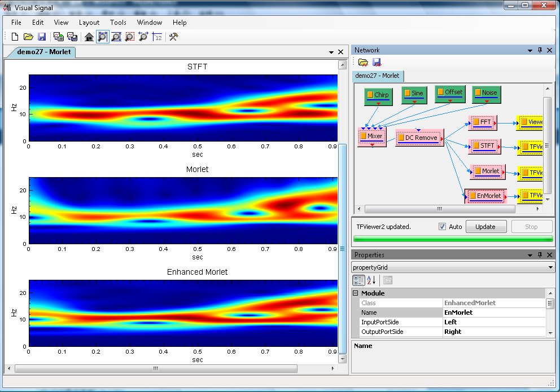This screenshot has height=392, width=560.
Task: Open the File menu
Action: [x=16, y=23]
